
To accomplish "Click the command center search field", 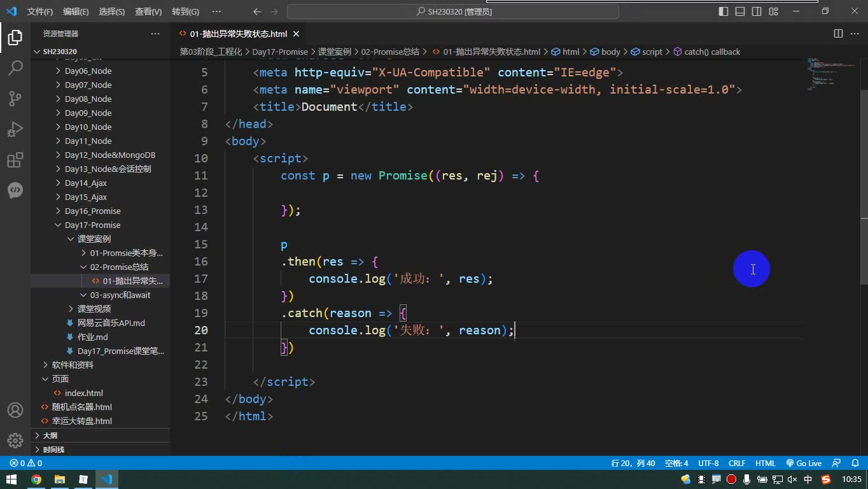I will pos(453,11).
